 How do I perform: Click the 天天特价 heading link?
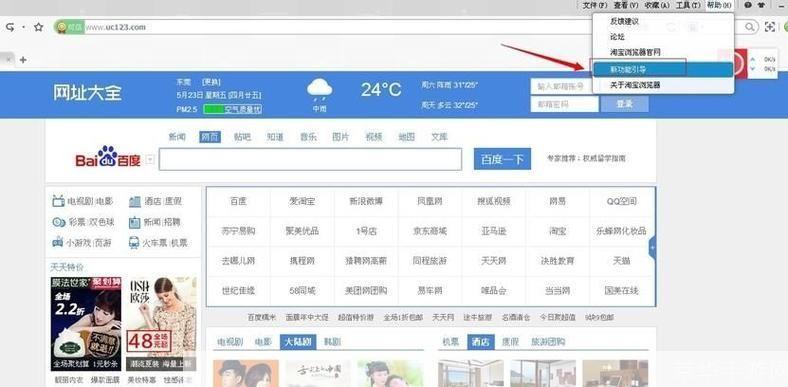(x=67, y=266)
